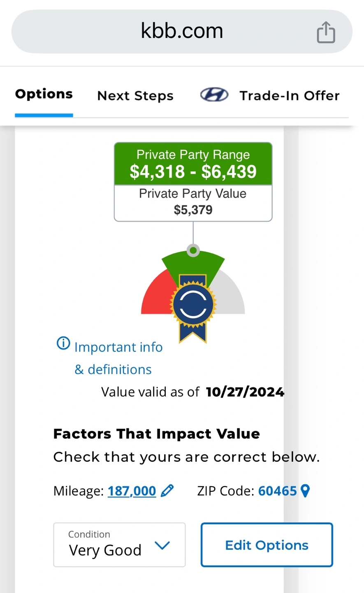Viewport: 364px width, 593px height.
Task: Switch to the Options tab
Action: 44,94
